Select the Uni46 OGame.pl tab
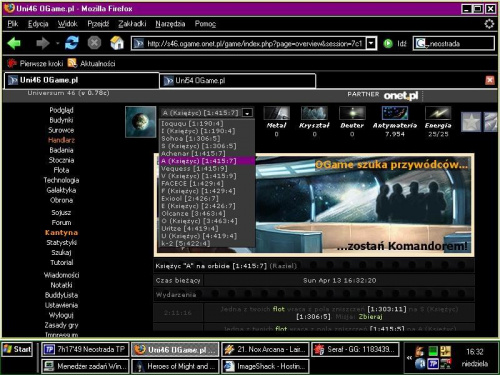Image resolution: width=500 pixels, height=375 pixels. coord(82,80)
